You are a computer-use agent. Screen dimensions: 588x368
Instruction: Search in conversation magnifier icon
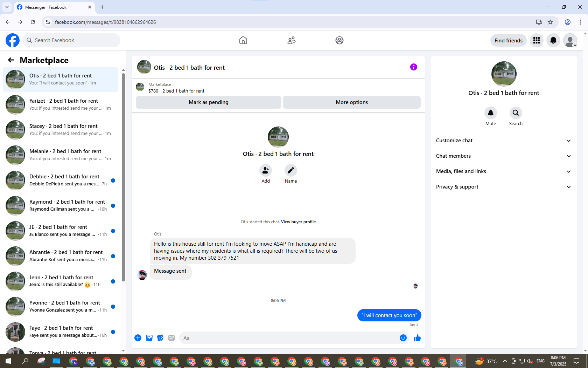(x=516, y=113)
